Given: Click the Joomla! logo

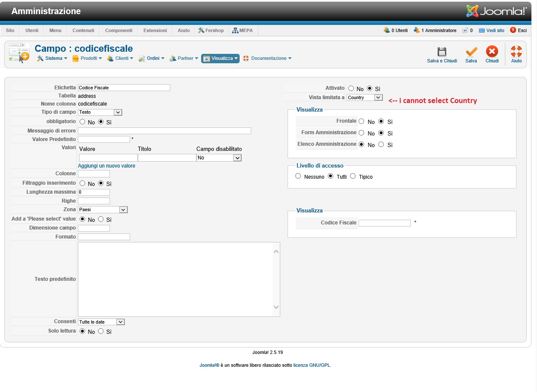Looking at the screenshot, I should click(x=496, y=11).
